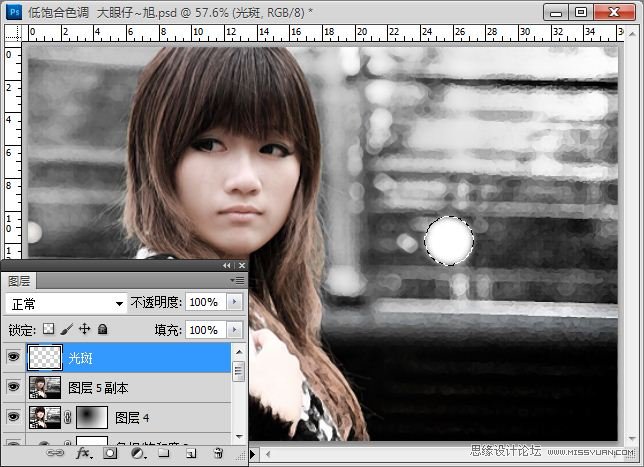Click the 不透明度 value field
The height and width of the screenshot is (467, 644).
click(205, 302)
